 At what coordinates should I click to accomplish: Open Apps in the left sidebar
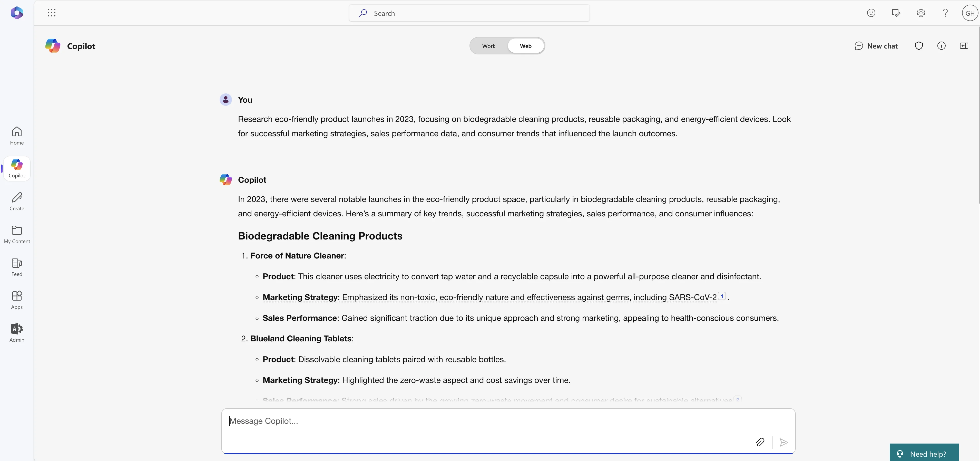pos(17,300)
